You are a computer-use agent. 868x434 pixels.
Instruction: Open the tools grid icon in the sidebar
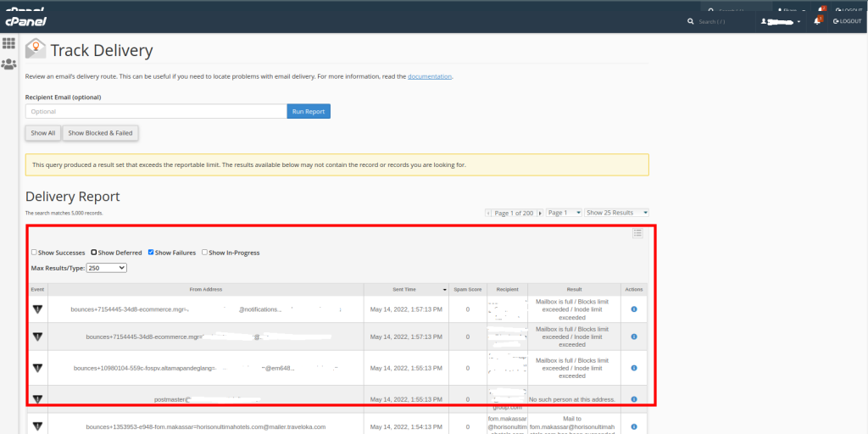[8, 43]
